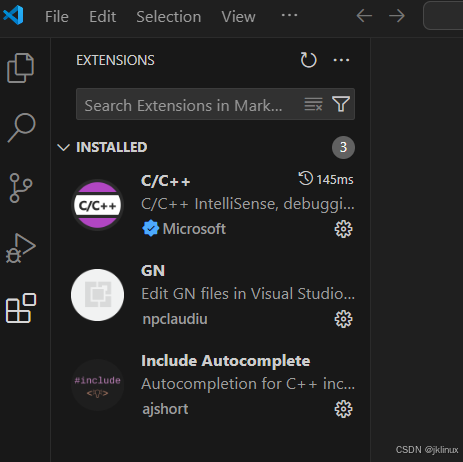
Task: Click 'C/C++ IntelliSense, debuggi...' description
Action: [248, 204]
